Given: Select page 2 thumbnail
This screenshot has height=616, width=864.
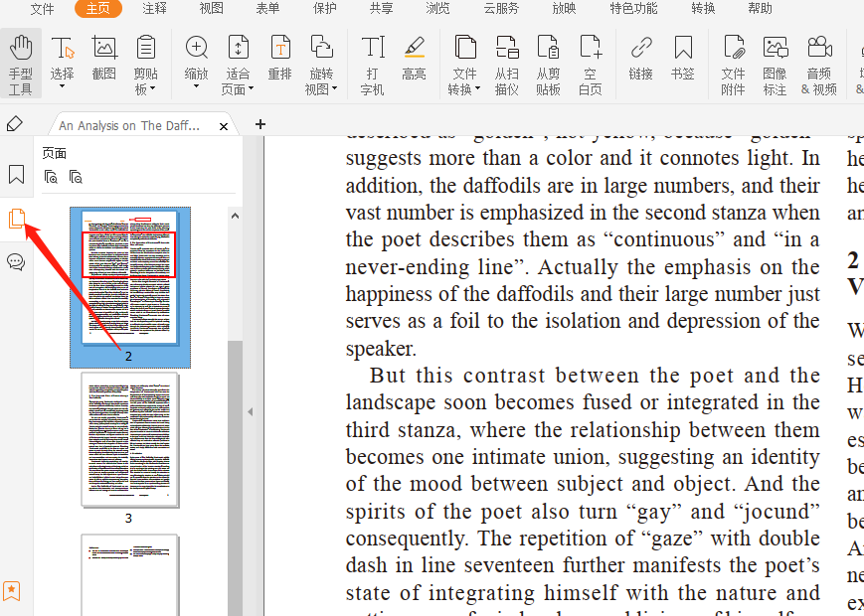Looking at the screenshot, I should (130, 287).
